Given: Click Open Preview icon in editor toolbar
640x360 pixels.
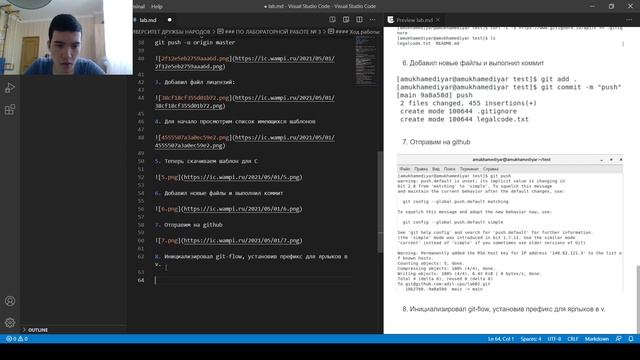Looking at the screenshot, I should [333, 20].
